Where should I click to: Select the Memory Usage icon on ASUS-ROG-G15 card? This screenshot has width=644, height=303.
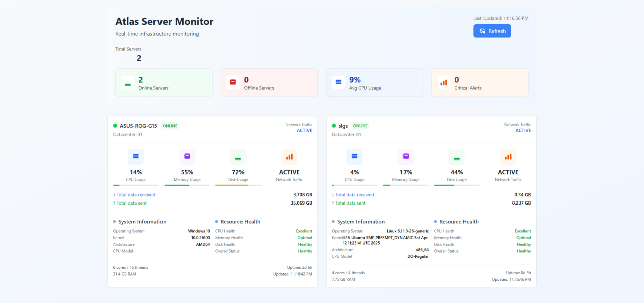pos(187,156)
